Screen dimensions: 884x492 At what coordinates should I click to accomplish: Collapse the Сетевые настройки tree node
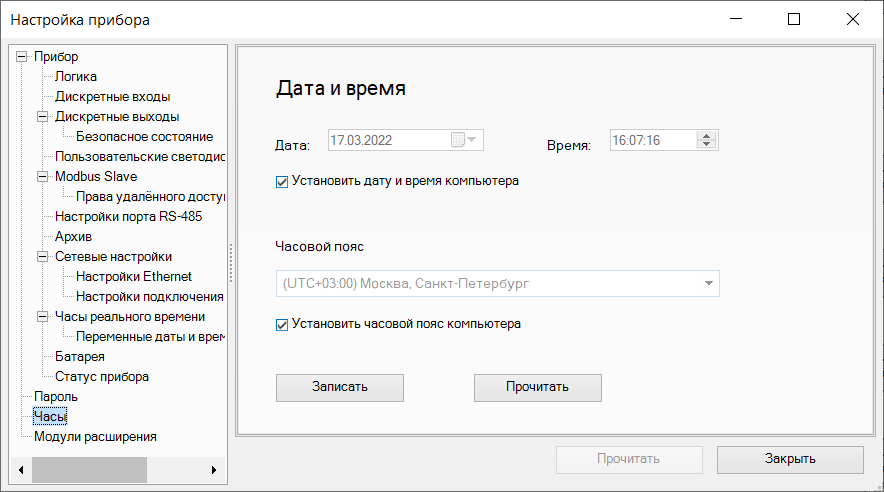click(43, 257)
